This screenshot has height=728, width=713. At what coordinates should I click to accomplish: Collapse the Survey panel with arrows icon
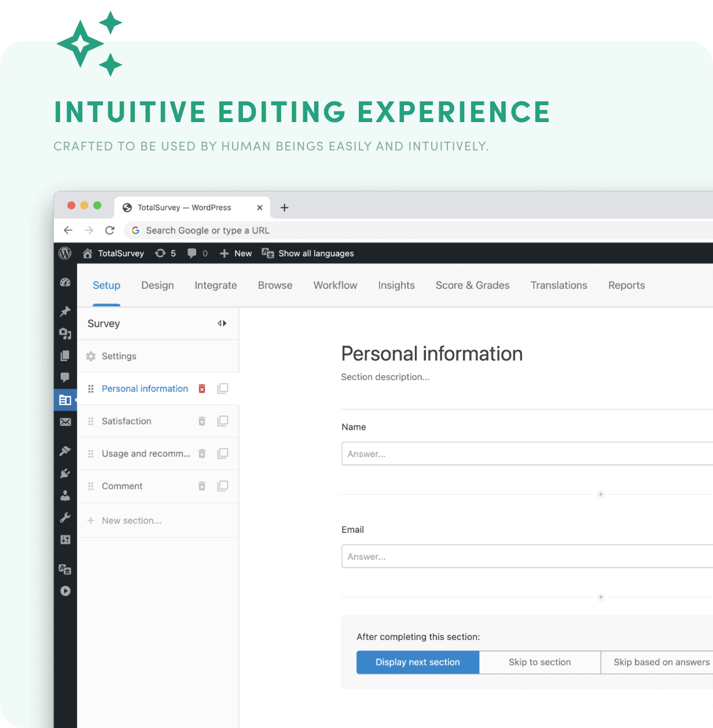point(222,323)
